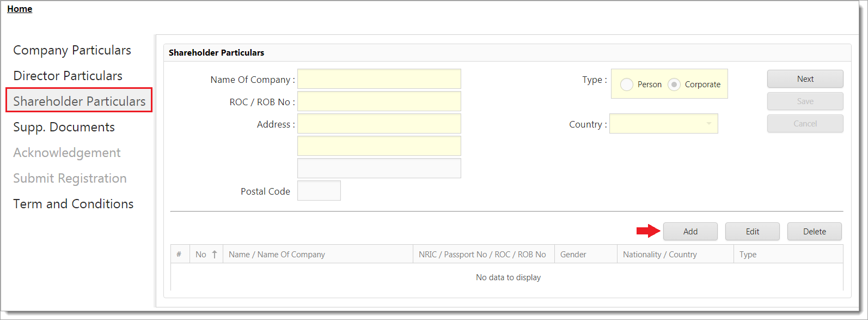Click the Delete button

814,232
